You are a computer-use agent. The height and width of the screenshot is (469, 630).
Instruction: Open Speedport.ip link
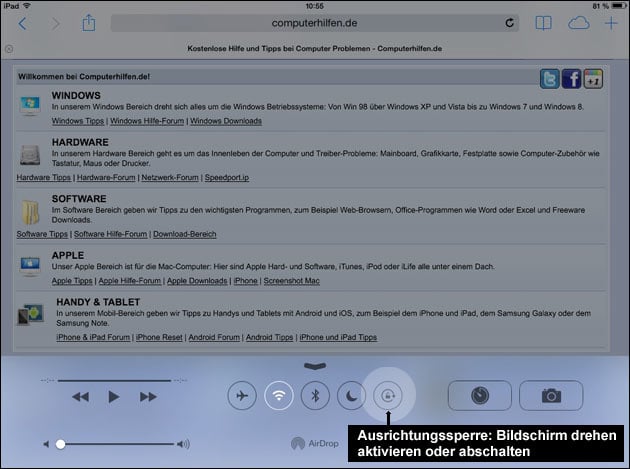227,178
